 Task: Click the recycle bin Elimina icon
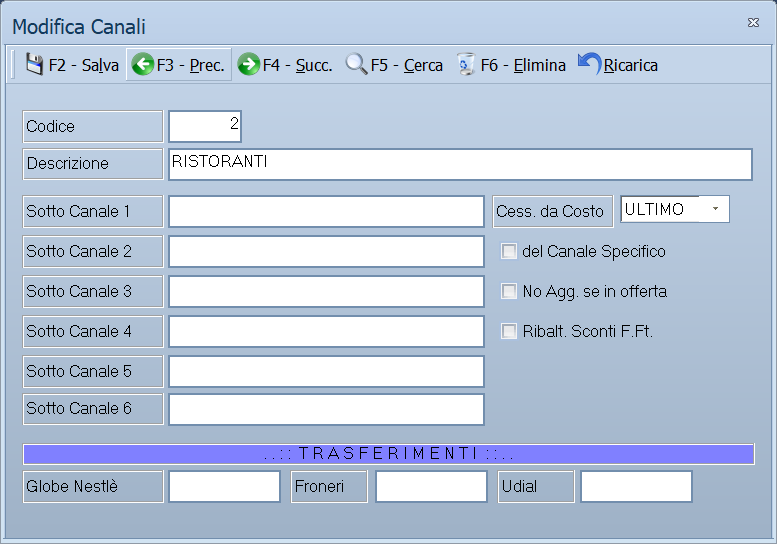coord(465,64)
